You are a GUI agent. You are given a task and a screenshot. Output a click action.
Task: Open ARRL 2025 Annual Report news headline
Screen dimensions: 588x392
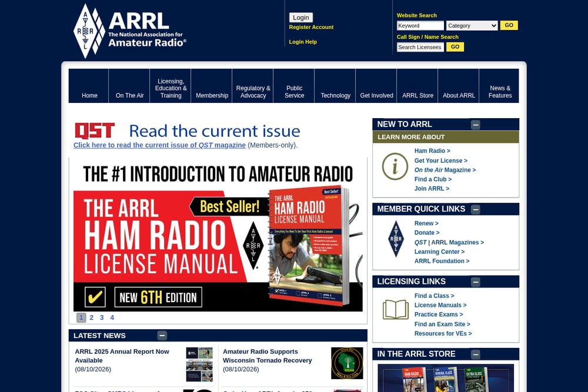[x=122, y=356]
